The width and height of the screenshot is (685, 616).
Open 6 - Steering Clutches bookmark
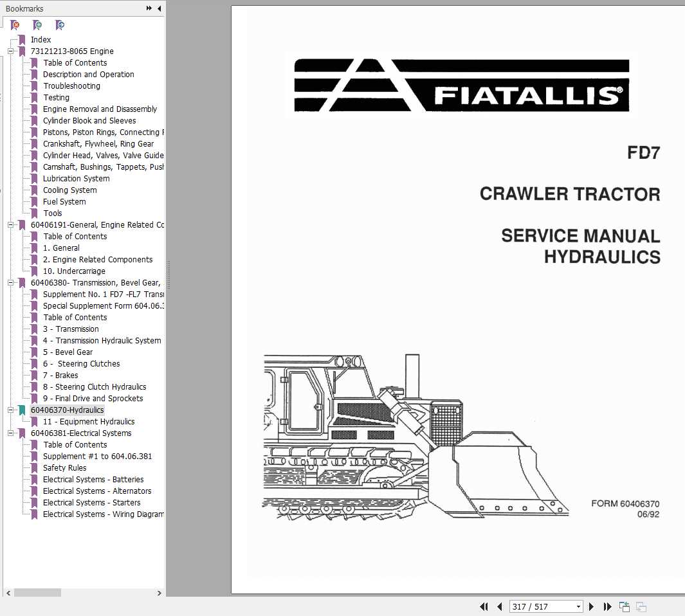[x=81, y=363]
